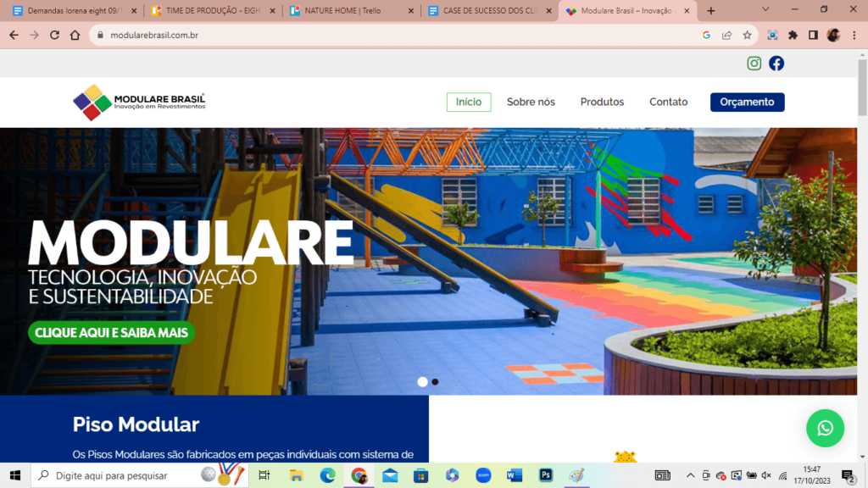This screenshot has height=488, width=868.
Task: Switch to the TIME DE PRODUÇÃO tab
Action: tap(213, 10)
